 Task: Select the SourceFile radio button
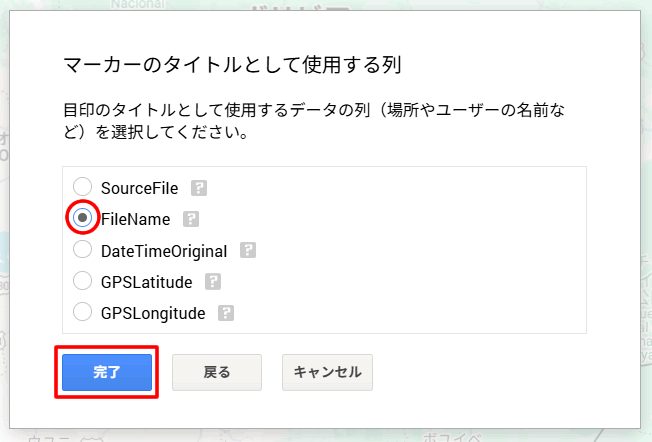pos(83,187)
